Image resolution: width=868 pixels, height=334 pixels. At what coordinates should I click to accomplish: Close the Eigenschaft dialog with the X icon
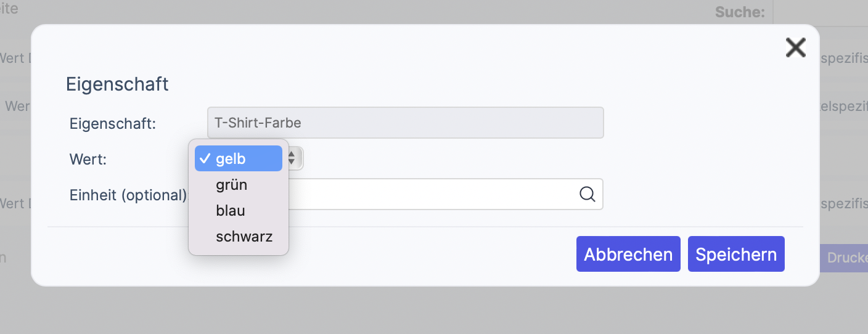[795, 47]
